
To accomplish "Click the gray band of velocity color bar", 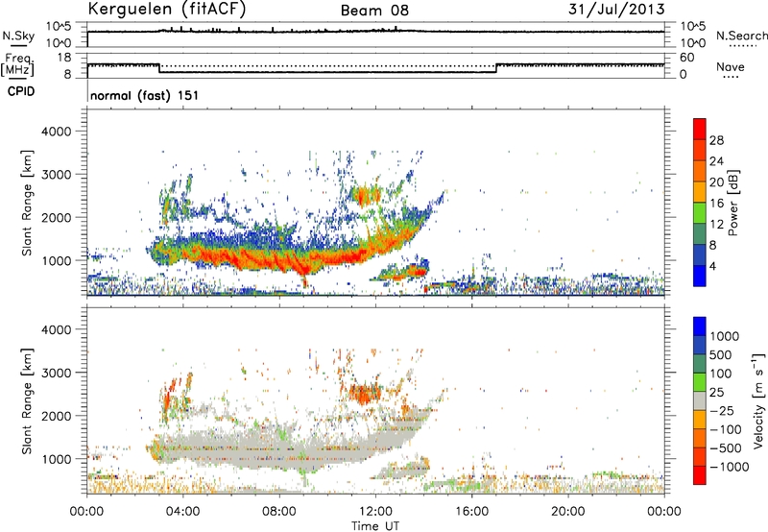I will (x=700, y=400).
